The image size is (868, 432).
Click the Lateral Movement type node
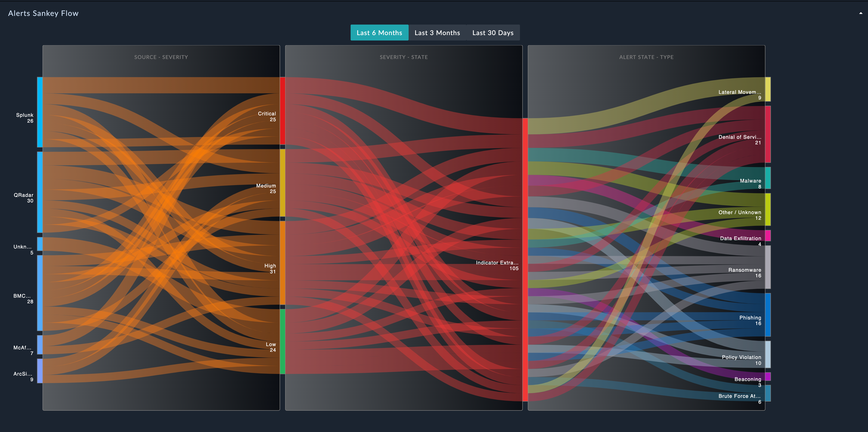[768, 89]
